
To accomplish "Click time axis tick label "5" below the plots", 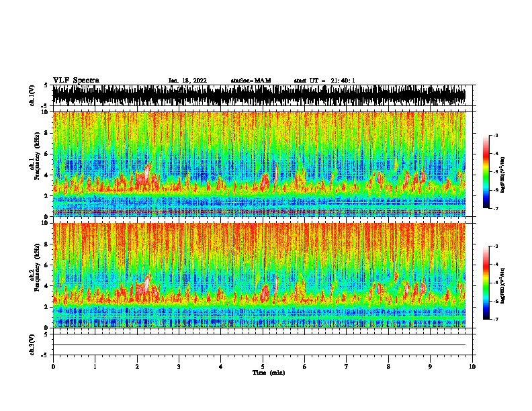I will (263, 367).
